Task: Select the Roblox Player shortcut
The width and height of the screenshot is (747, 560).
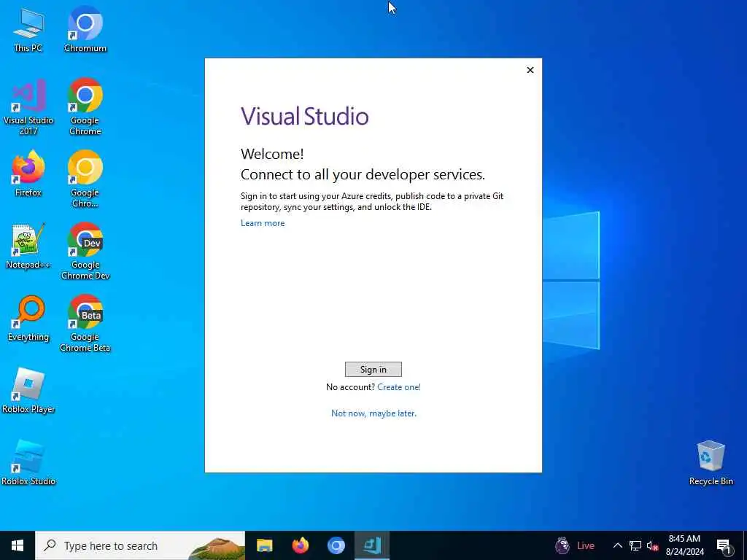Action: (28, 391)
